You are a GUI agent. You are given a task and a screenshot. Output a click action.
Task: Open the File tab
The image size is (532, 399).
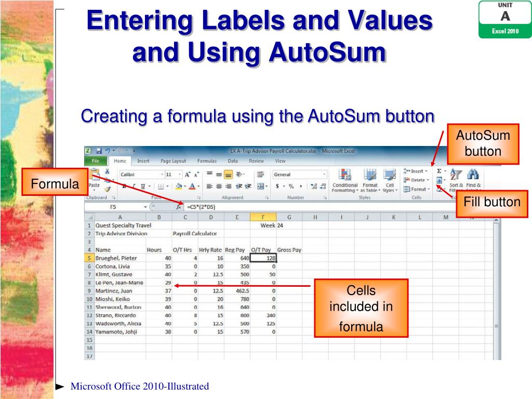point(96,161)
